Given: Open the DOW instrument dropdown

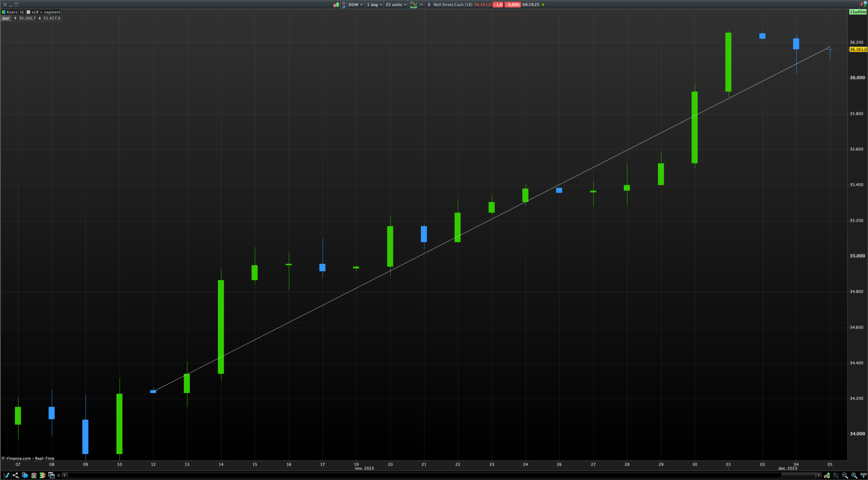Looking at the screenshot, I should click(x=355, y=5).
